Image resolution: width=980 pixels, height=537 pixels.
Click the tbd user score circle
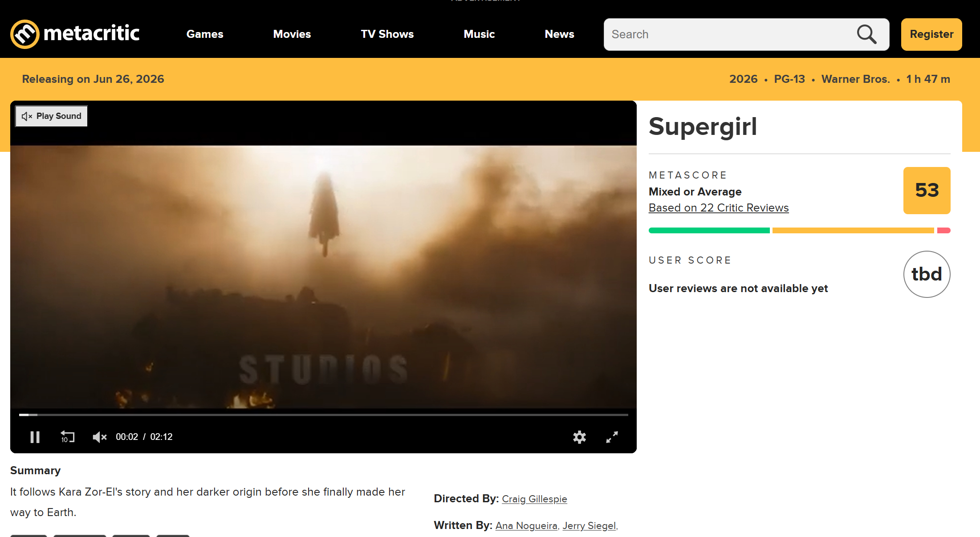pos(927,274)
